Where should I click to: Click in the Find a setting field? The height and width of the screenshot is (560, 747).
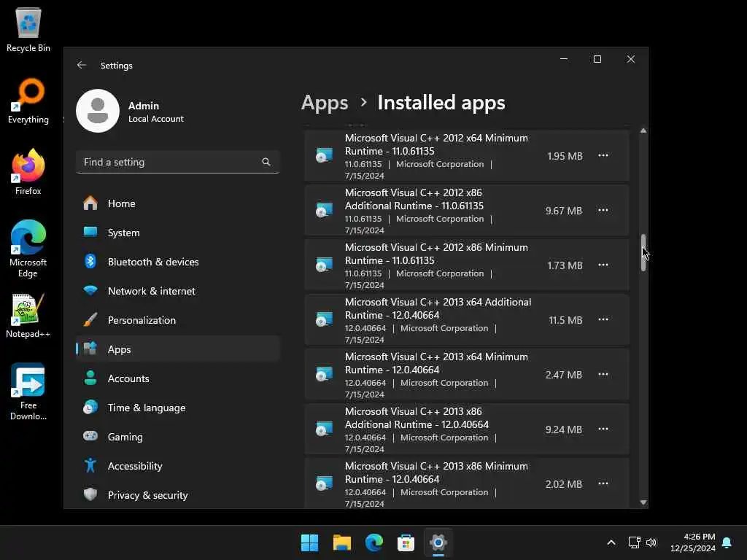pyautogui.click(x=177, y=162)
